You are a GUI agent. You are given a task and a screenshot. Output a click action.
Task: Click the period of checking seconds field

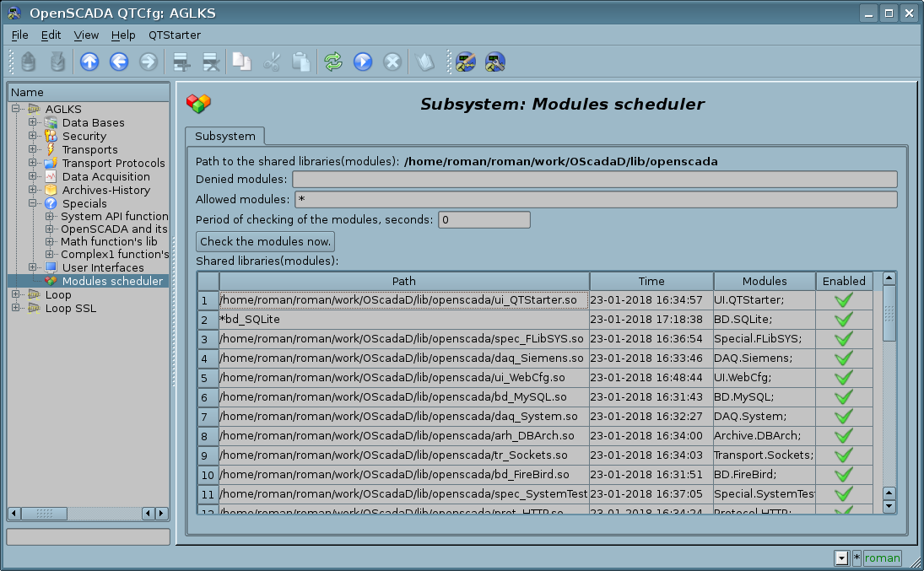(x=484, y=220)
